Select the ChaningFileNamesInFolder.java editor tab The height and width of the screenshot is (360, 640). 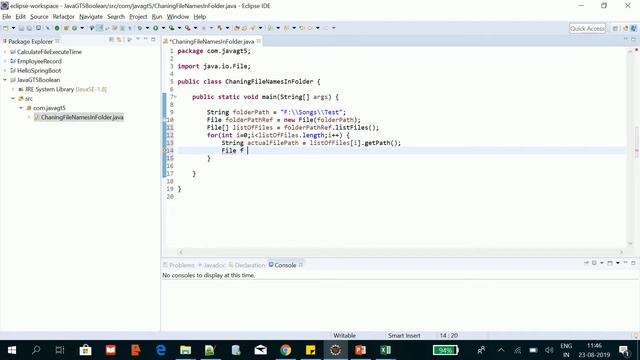point(211,41)
